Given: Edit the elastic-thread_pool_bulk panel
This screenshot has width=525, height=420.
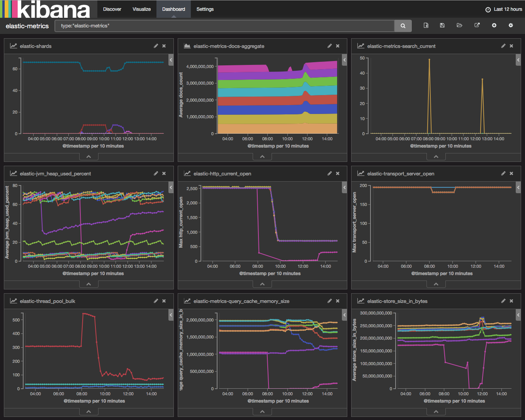Looking at the screenshot, I should pos(156,301).
